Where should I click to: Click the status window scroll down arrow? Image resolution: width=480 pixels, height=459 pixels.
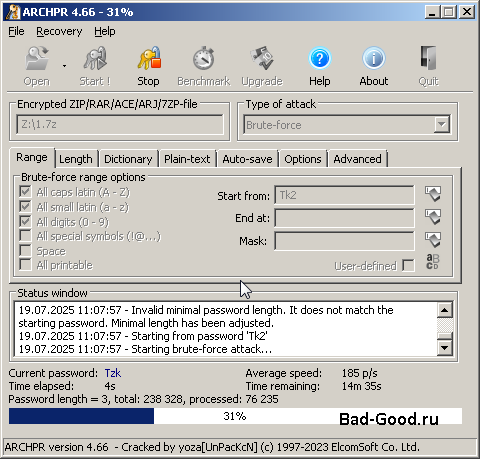[x=444, y=348]
